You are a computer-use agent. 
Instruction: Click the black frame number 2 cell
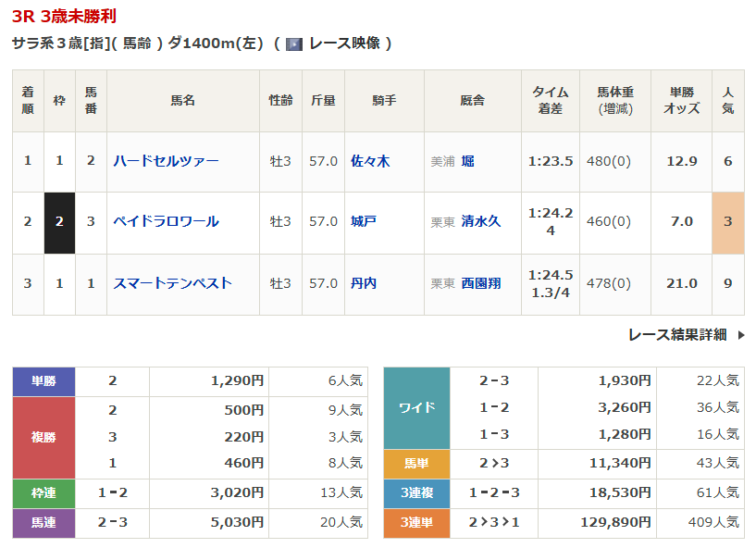click(x=59, y=222)
